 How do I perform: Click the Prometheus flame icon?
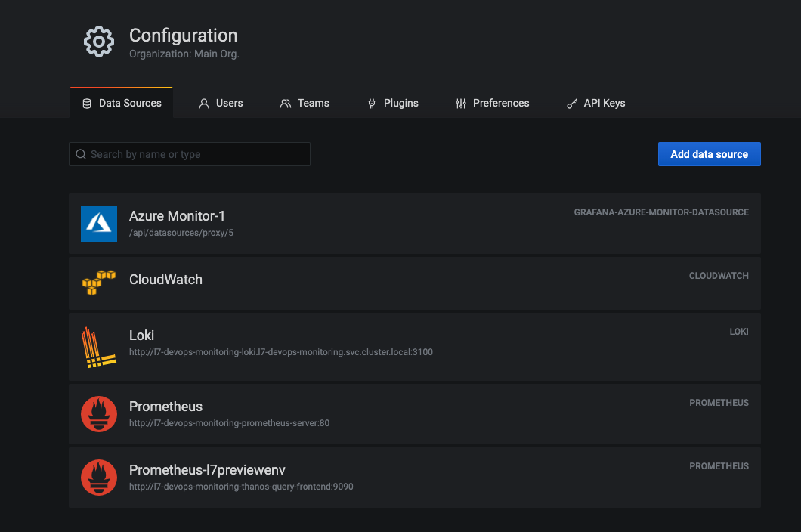pos(98,414)
